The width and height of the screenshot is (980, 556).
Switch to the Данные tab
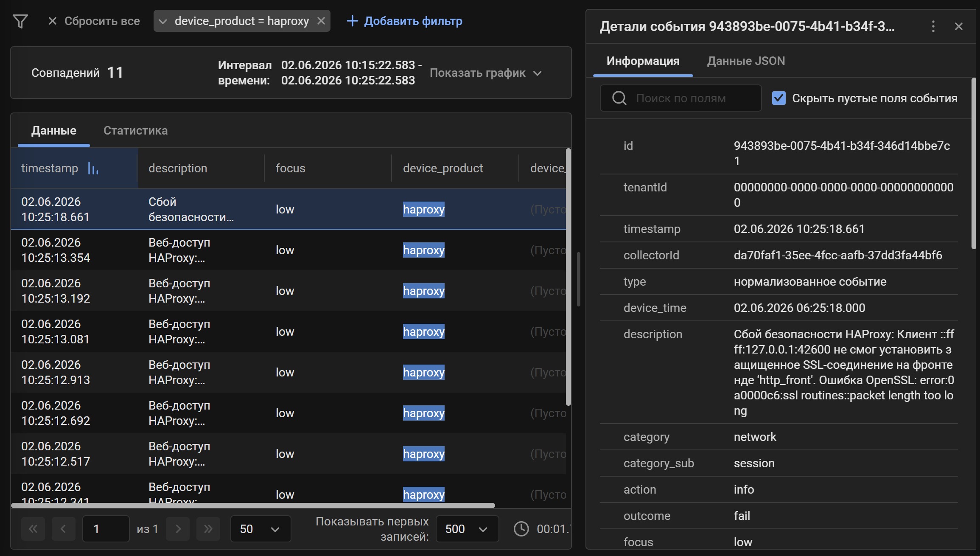[x=54, y=131]
